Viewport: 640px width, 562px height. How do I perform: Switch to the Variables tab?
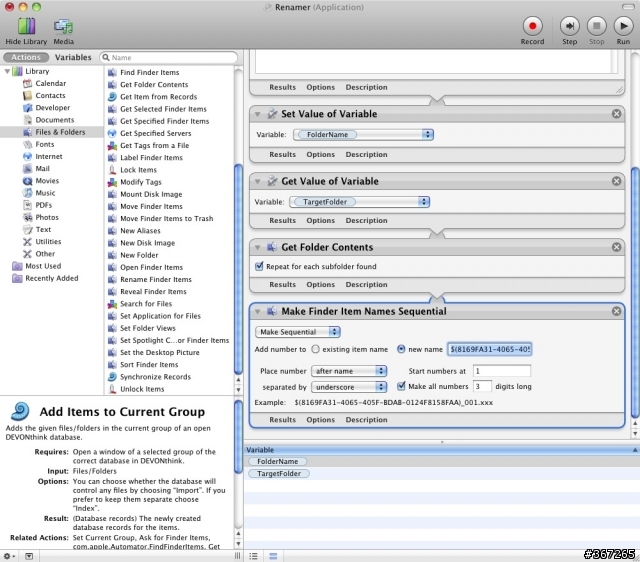tap(73, 58)
